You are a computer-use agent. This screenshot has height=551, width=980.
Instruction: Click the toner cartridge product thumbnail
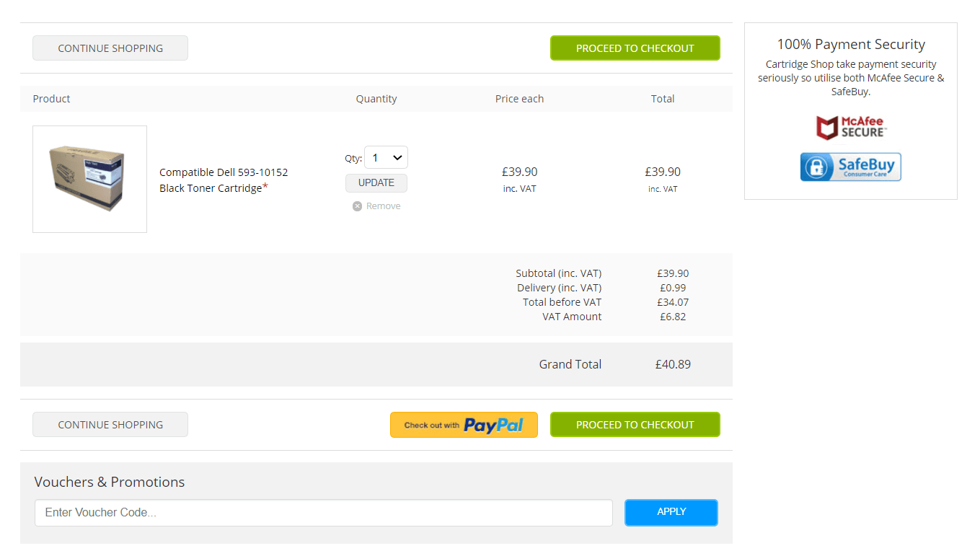pos(89,179)
